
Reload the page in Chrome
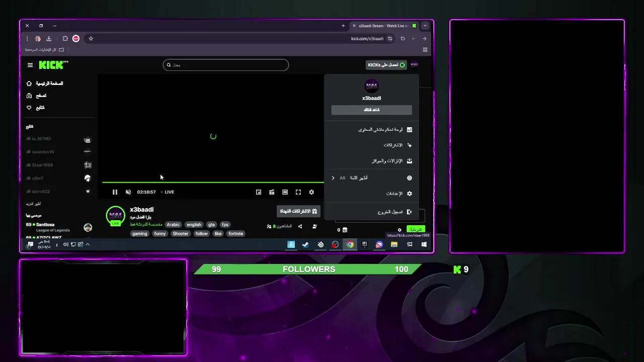[403, 38]
